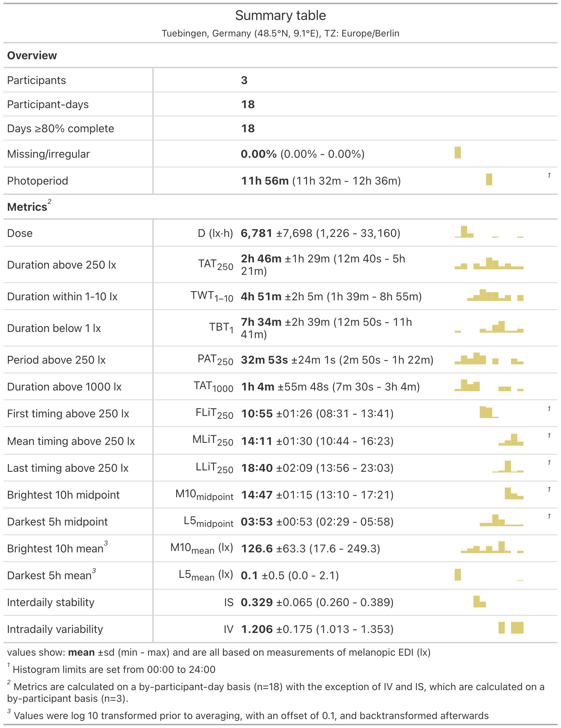561x728 pixels.
Task: Click the Summary table title
Action: click(280, 15)
